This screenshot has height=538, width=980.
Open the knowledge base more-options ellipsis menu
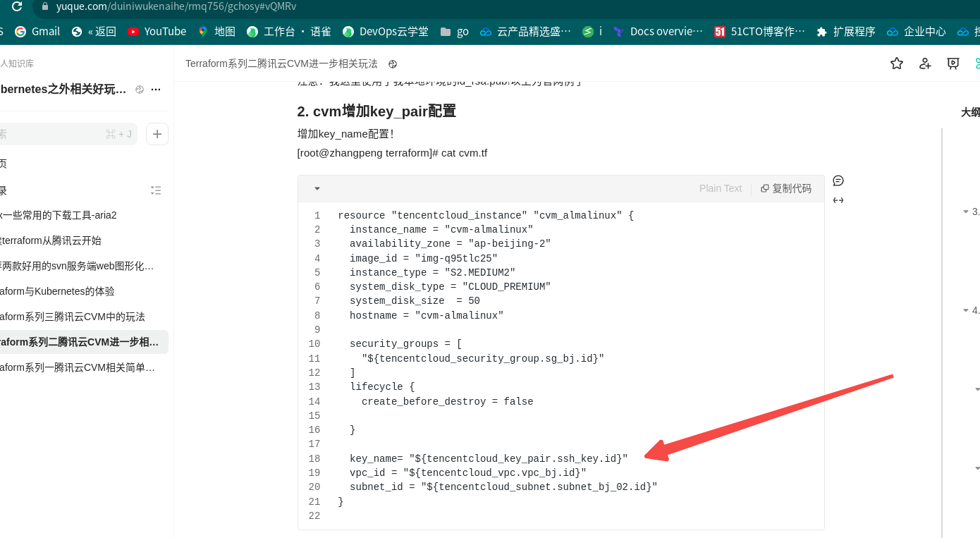[156, 90]
